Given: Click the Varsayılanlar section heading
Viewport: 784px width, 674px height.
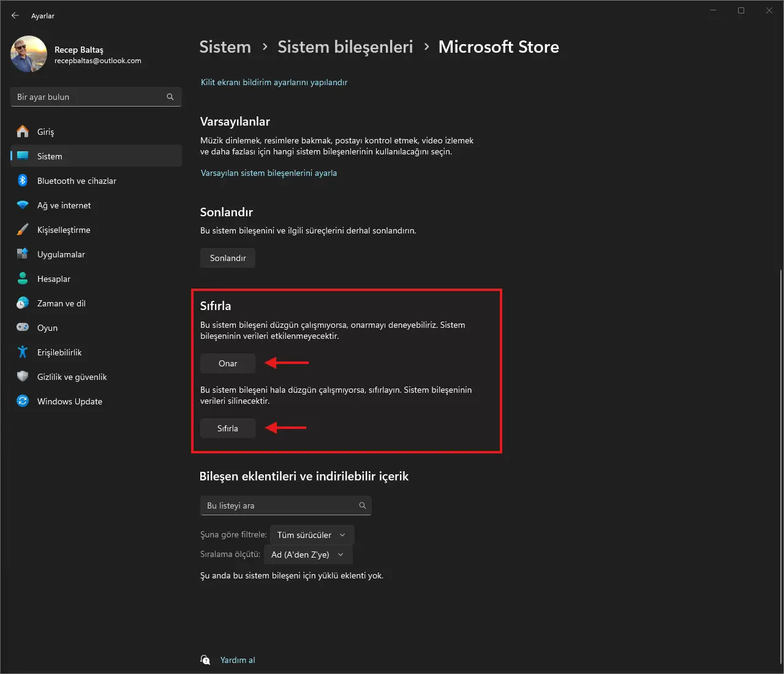Looking at the screenshot, I should click(235, 121).
